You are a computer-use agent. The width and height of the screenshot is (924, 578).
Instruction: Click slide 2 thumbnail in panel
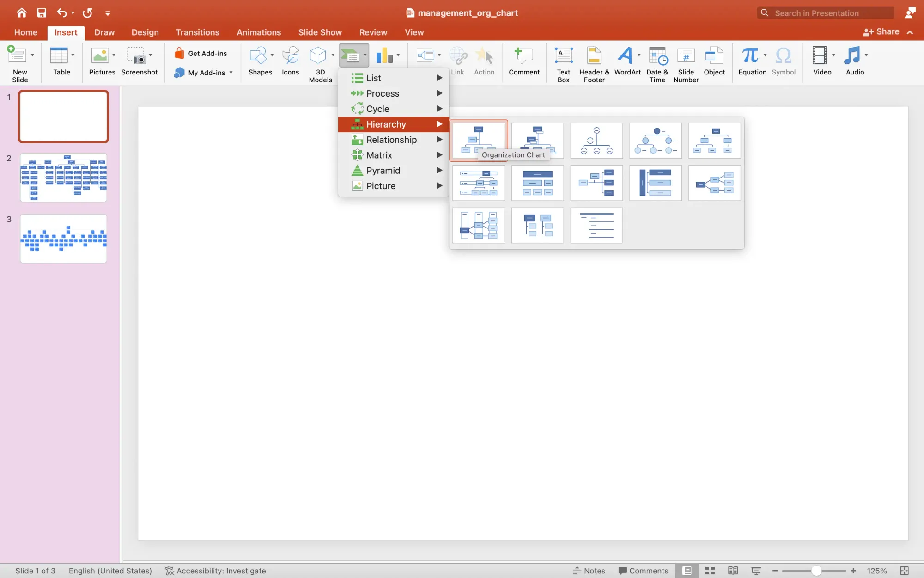[62, 177]
